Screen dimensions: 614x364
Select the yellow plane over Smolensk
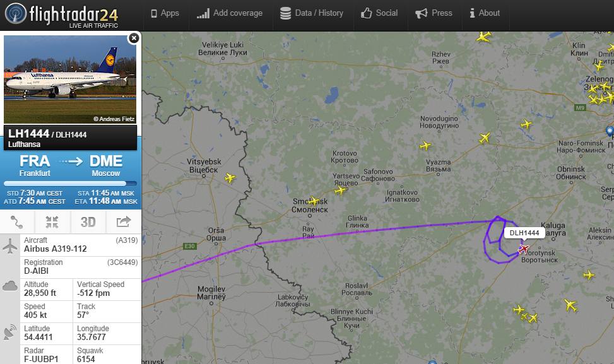coord(313,201)
